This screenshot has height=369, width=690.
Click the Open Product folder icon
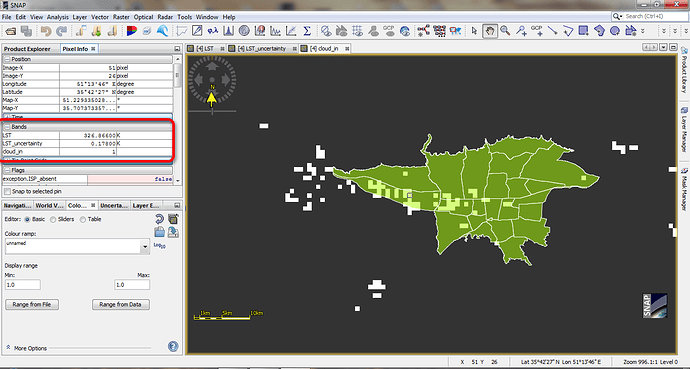point(11,31)
